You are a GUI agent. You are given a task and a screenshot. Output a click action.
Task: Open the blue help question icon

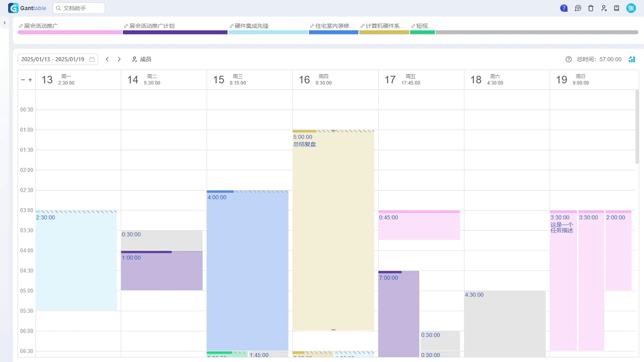(564, 8)
